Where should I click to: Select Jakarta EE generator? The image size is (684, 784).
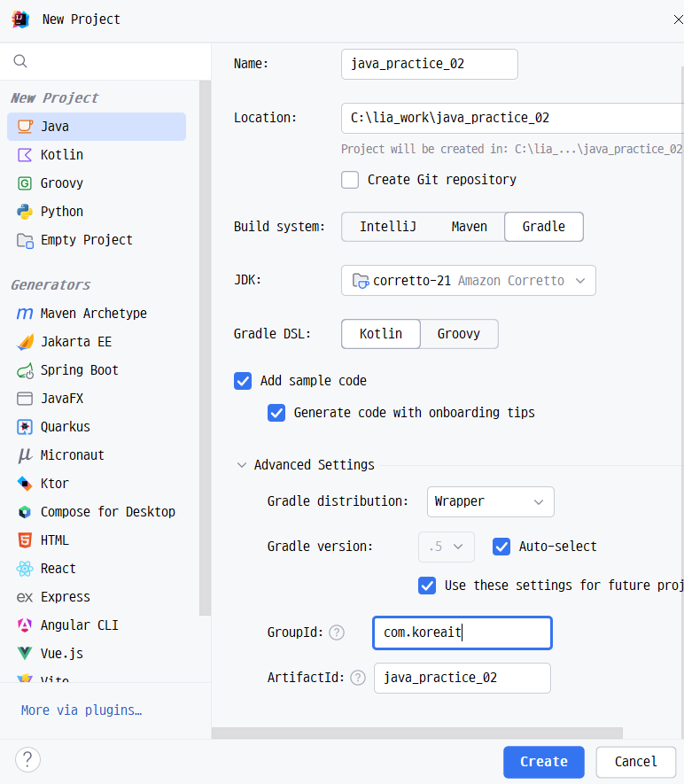click(97, 342)
